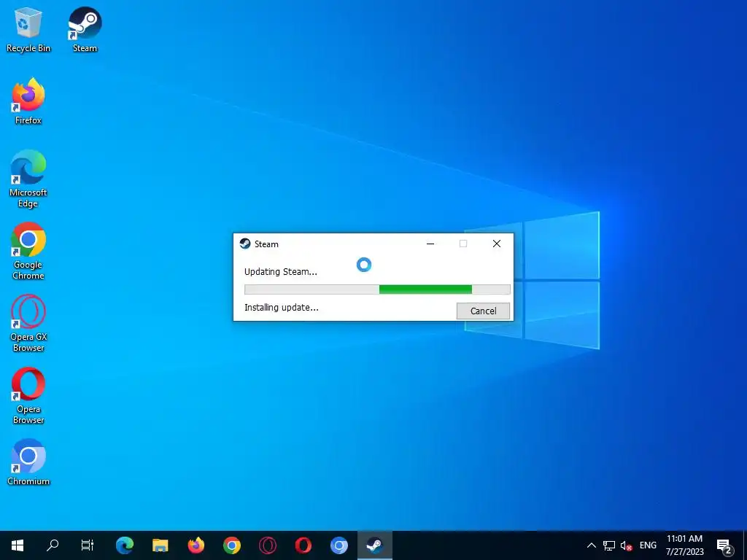
Task: Open the clock showing 11:01 AM
Action: 684,545
